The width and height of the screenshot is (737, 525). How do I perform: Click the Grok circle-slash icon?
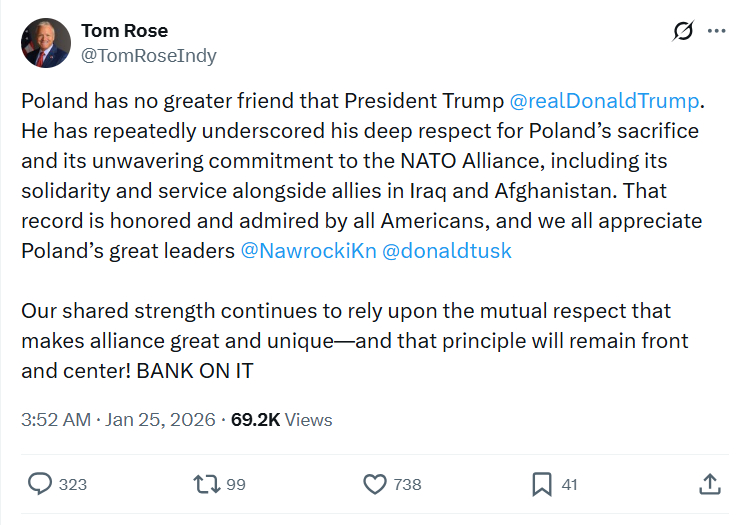684,31
